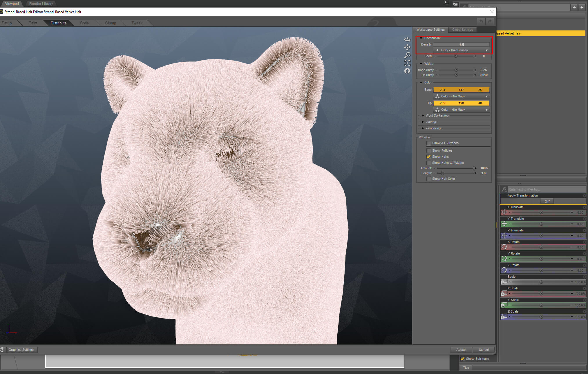Open the help question mark icon
588x374 pixels.
(x=2, y=350)
